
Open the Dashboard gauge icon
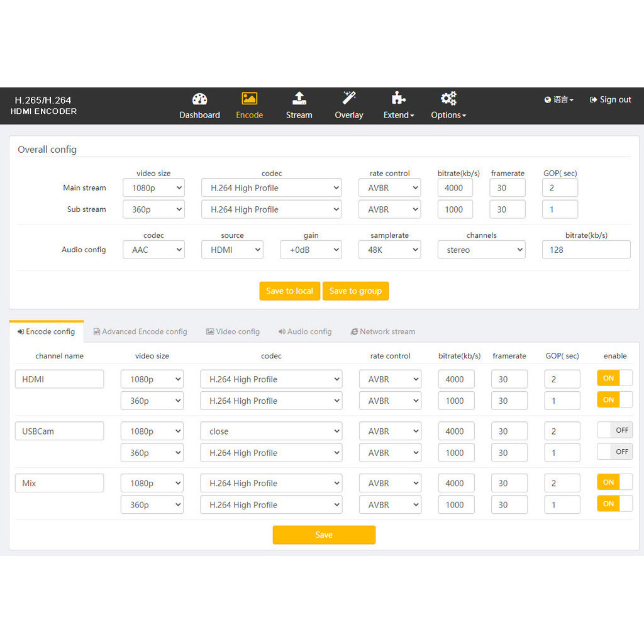pyautogui.click(x=199, y=99)
